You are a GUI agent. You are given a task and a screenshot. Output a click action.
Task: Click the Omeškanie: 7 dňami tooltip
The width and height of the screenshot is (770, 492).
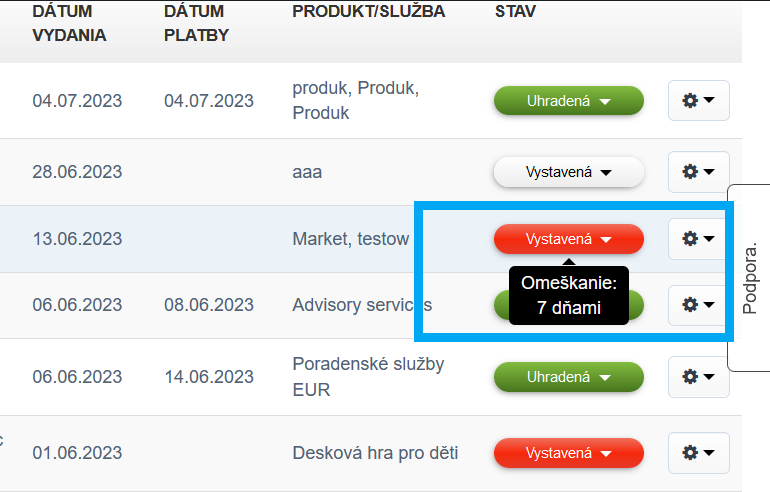568,295
